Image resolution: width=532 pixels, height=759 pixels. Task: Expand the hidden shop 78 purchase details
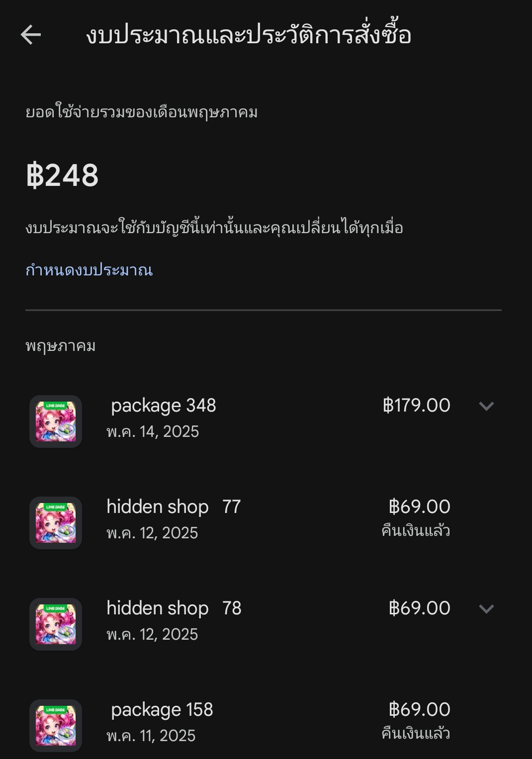486,609
